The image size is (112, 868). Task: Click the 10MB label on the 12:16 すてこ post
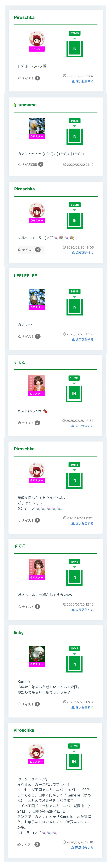pyautogui.click(x=74, y=562)
